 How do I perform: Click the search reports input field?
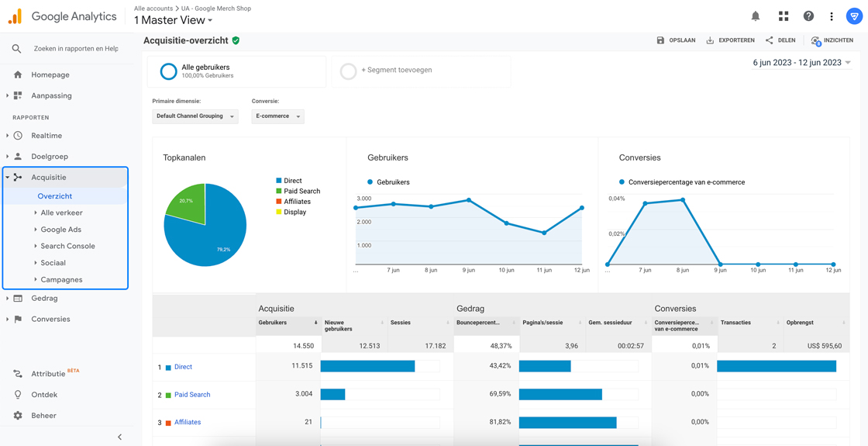[76, 49]
